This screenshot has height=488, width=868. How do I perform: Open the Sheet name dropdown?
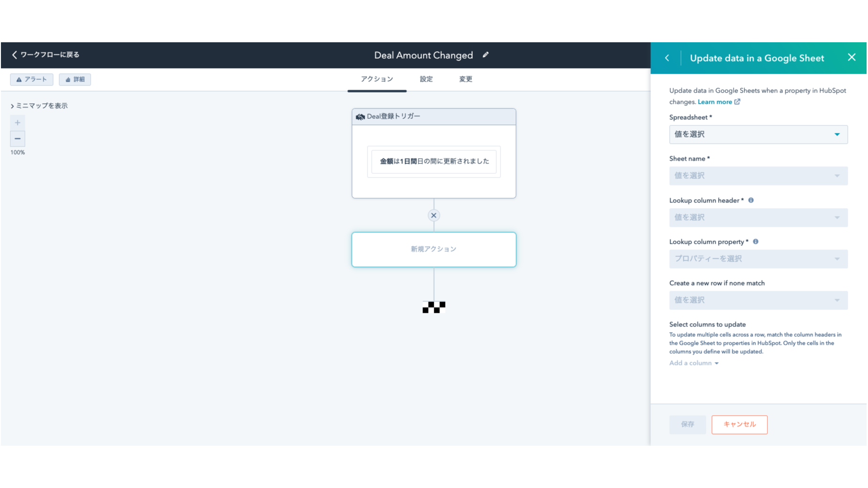(758, 176)
